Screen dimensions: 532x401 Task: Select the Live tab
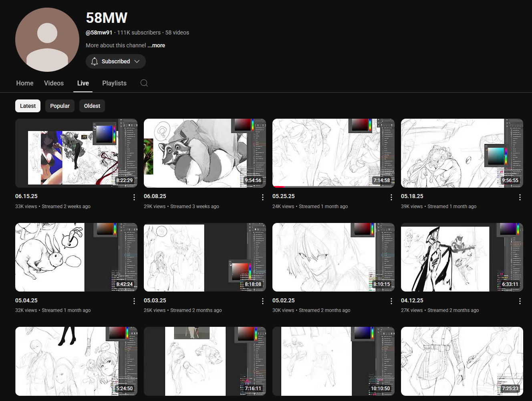pos(83,83)
